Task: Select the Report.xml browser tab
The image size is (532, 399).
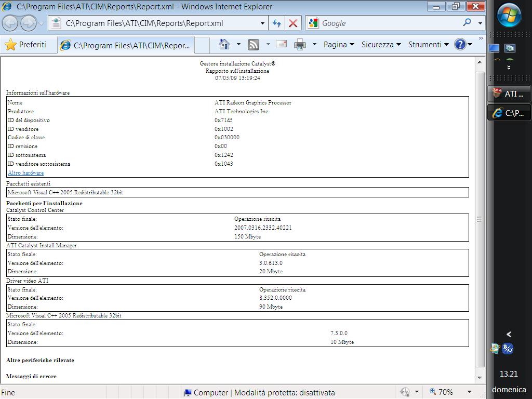Action: [126, 45]
